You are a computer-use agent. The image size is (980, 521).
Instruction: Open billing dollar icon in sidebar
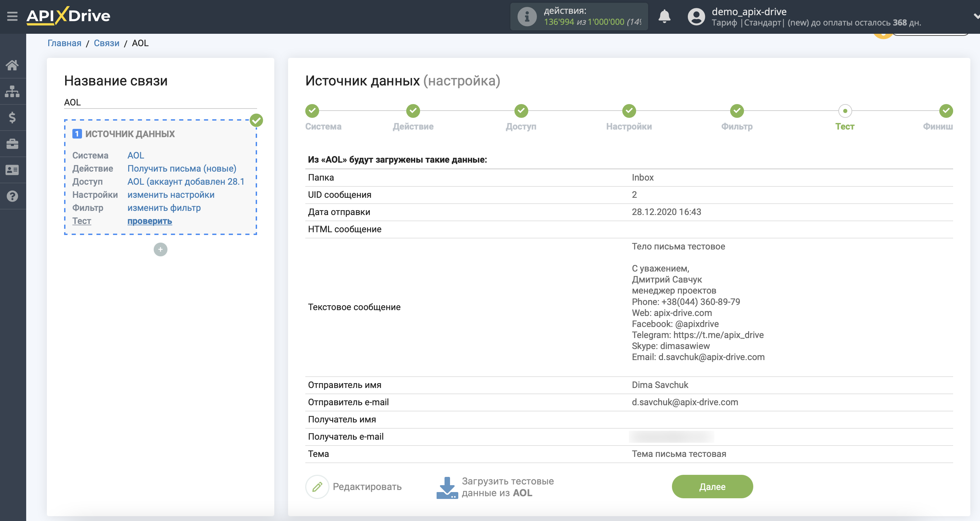[12, 118]
